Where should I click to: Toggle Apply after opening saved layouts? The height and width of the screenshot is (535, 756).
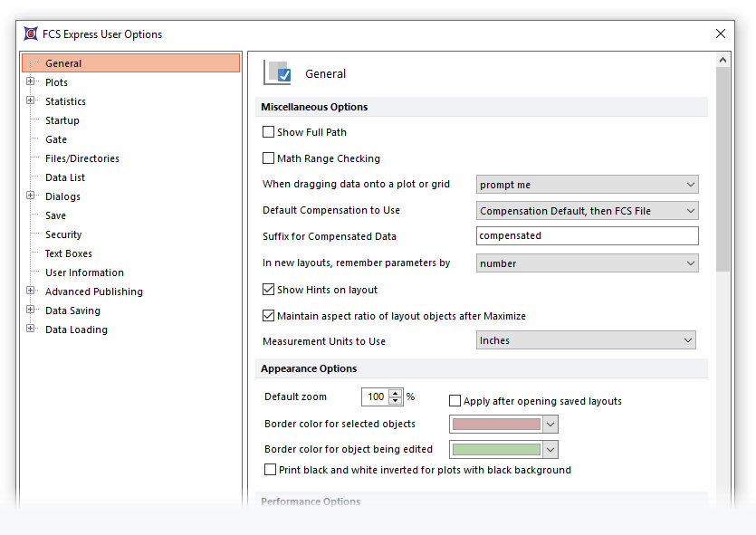pos(455,401)
